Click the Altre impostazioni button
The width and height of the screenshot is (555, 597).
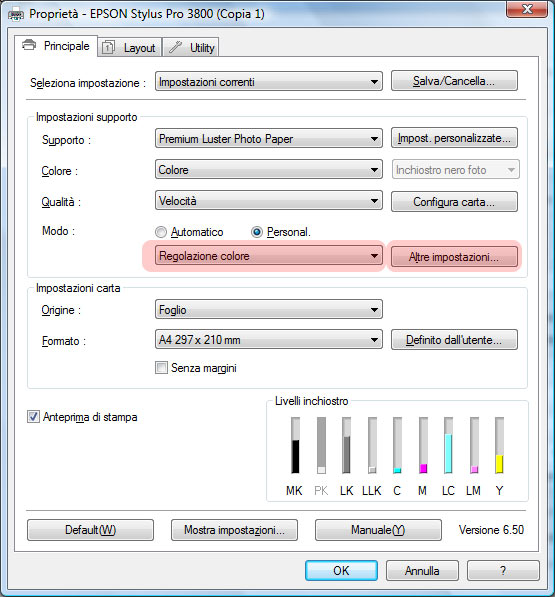[x=454, y=257]
